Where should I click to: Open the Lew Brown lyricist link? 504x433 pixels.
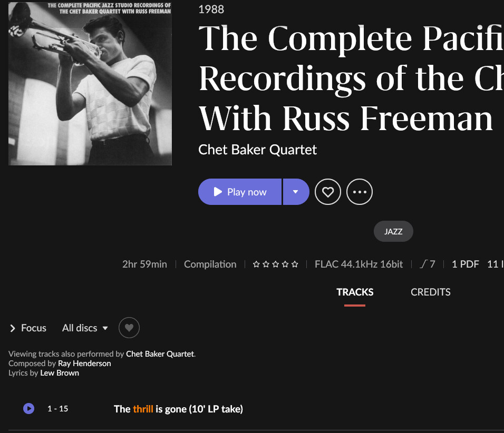pos(60,373)
